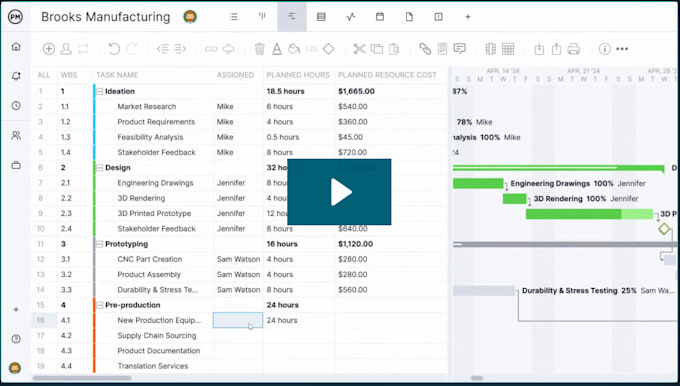Click the Grid table icon
The height and width of the screenshot is (386, 680).
coord(508,49)
